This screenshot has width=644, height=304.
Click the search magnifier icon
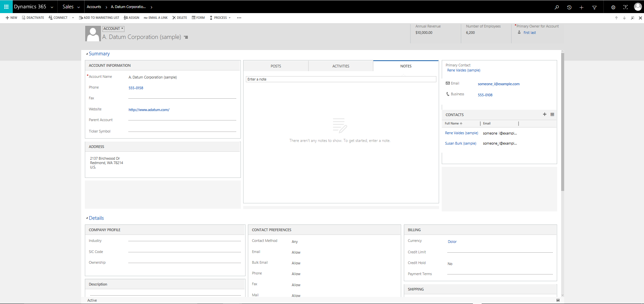coord(557,7)
